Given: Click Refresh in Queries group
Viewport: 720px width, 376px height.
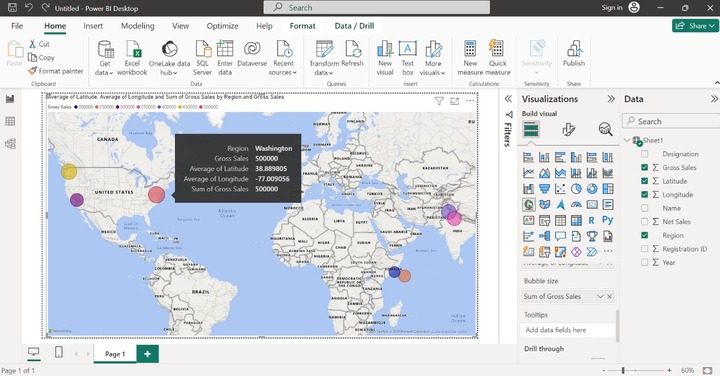Looking at the screenshot, I should [x=352, y=54].
